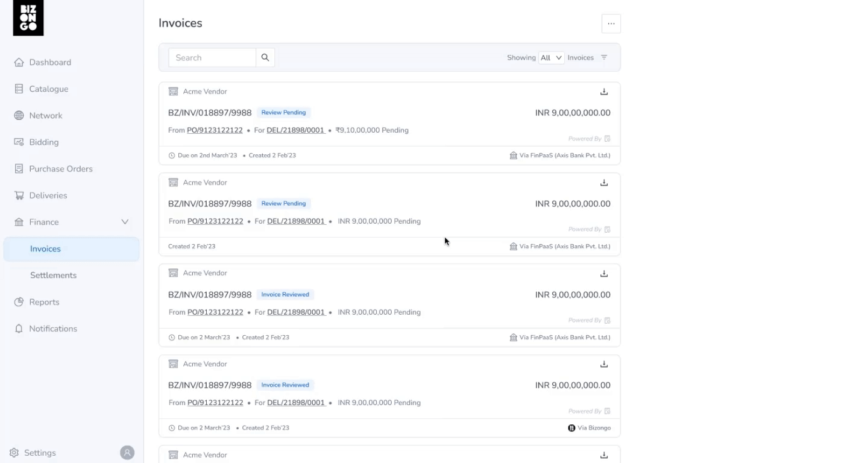The height and width of the screenshot is (463, 868).
Task: Click the filter icon beside Invoices
Action: tap(604, 58)
